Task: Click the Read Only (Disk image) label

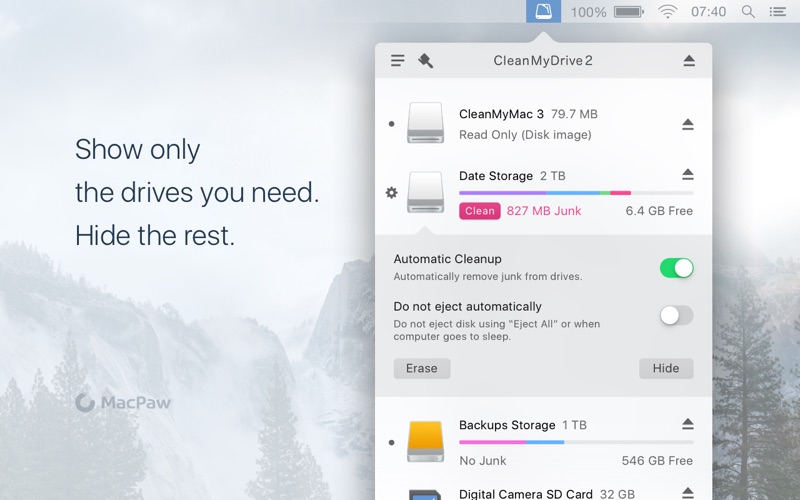Action: point(525,135)
